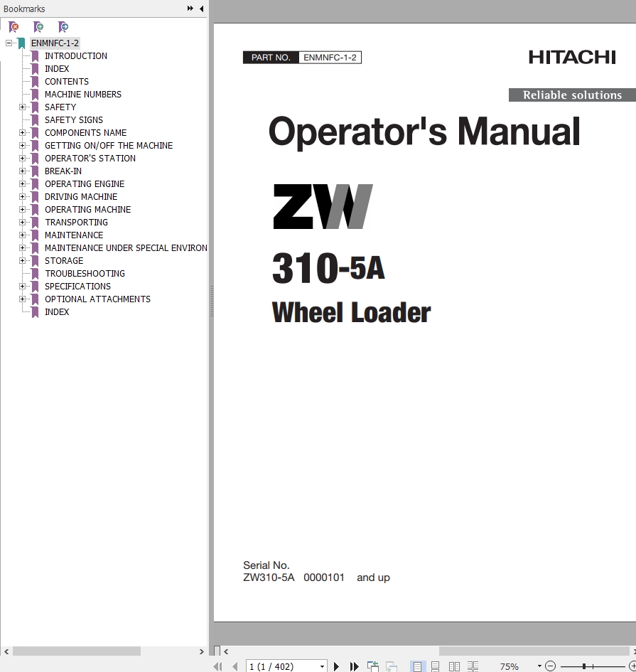Expand the OPERATING MACHINE bookmark
The height and width of the screenshot is (672, 636).
click(x=22, y=210)
